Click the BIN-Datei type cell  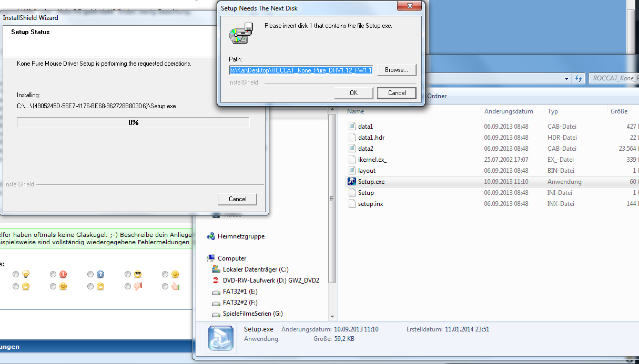click(561, 170)
